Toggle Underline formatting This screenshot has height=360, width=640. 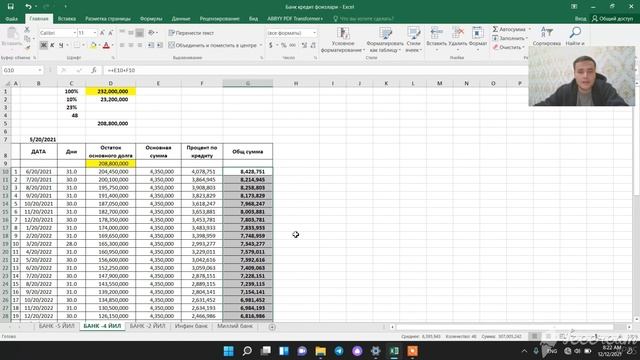point(61,45)
